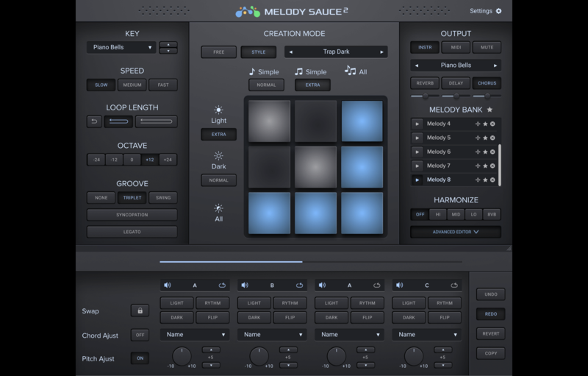Open Name dropdown under section B
This screenshot has width=588, height=376.
pos(272,334)
